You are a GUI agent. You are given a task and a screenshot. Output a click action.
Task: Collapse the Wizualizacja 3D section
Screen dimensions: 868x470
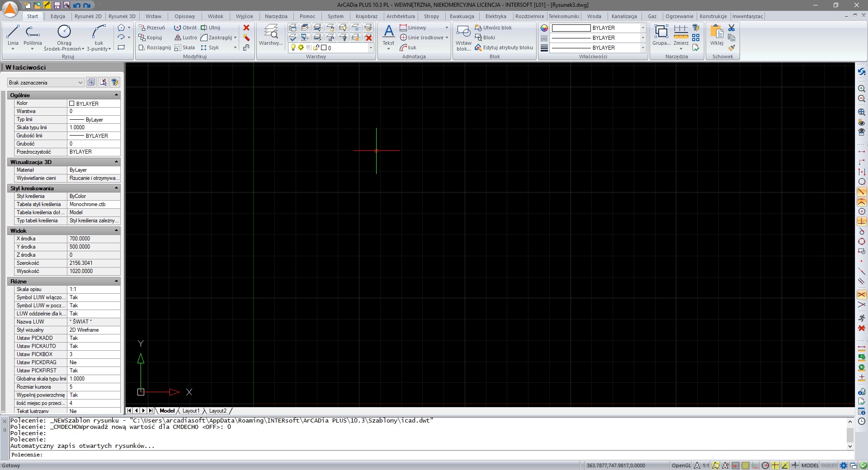tap(116, 162)
